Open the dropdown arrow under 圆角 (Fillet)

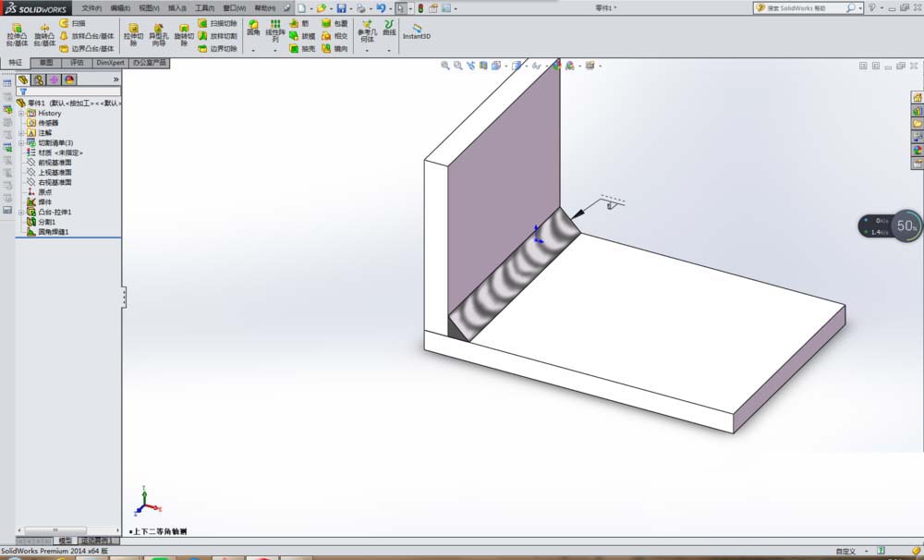pos(253,50)
